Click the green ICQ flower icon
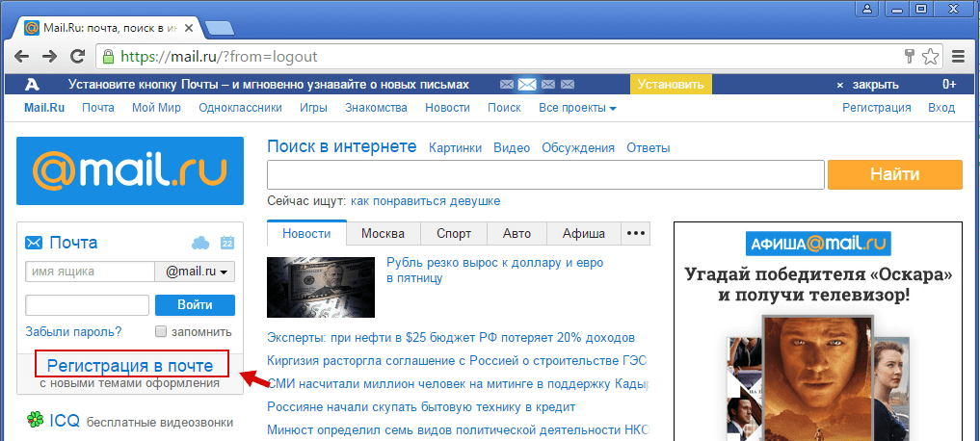 tap(35, 421)
